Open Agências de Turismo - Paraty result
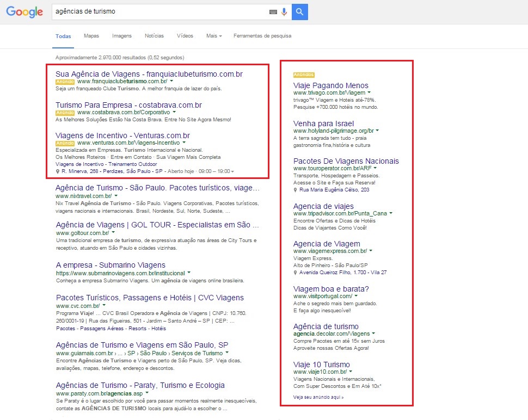The height and width of the screenshot is (420, 528). (x=140, y=385)
